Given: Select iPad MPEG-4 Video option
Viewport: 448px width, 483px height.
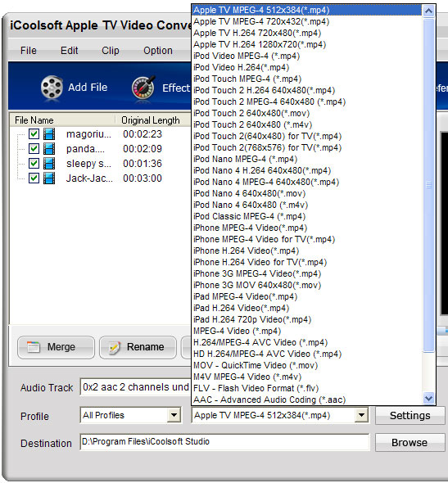Looking at the screenshot, I should click(306, 296).
